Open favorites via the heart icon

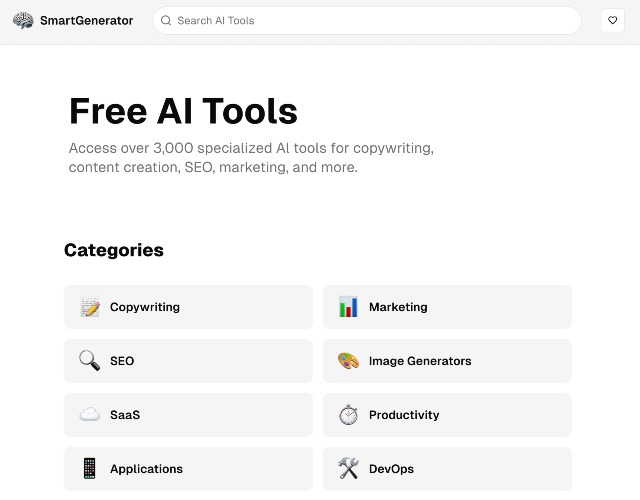tap(612, 20)
